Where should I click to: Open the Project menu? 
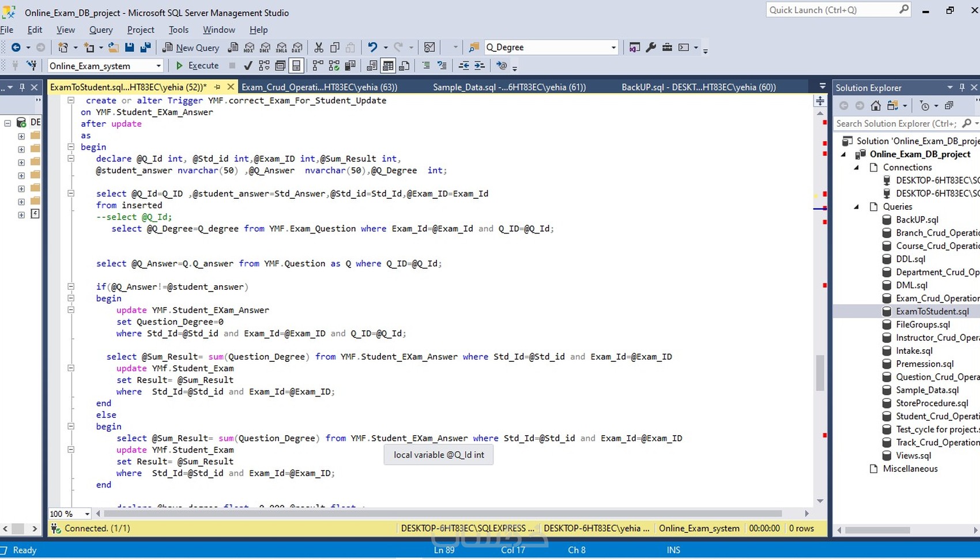tap(141, 30)
